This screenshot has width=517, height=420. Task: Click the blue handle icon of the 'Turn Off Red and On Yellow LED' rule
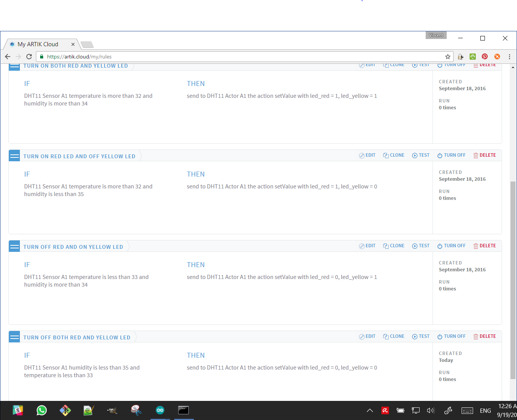[x=14, y=246]
